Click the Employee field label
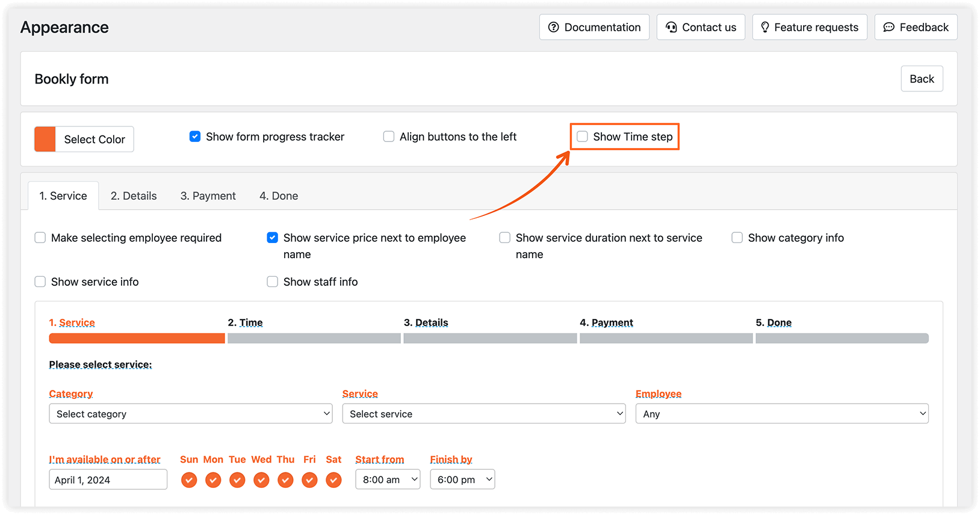The image size is (980, 515). (x=659, y=394)
